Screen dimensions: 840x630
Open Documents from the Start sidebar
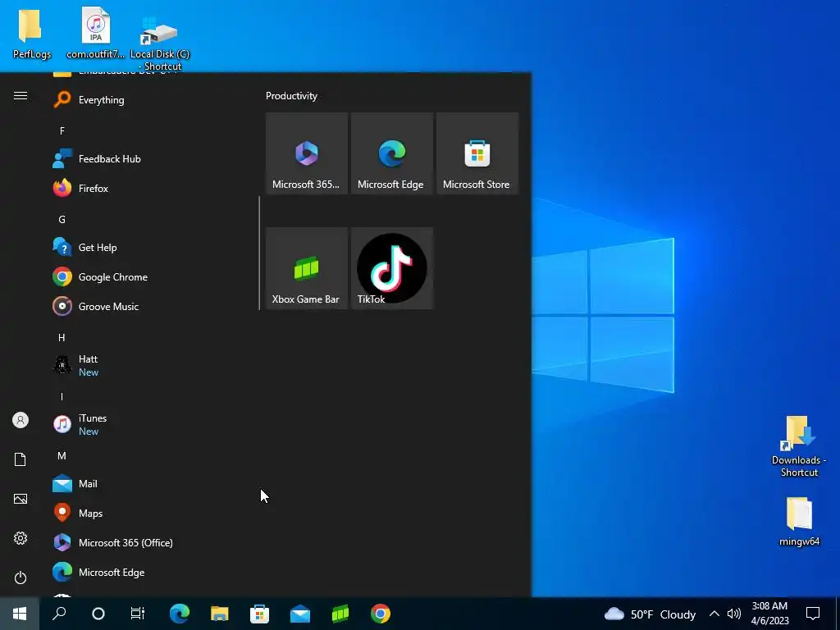pos(21,459)
